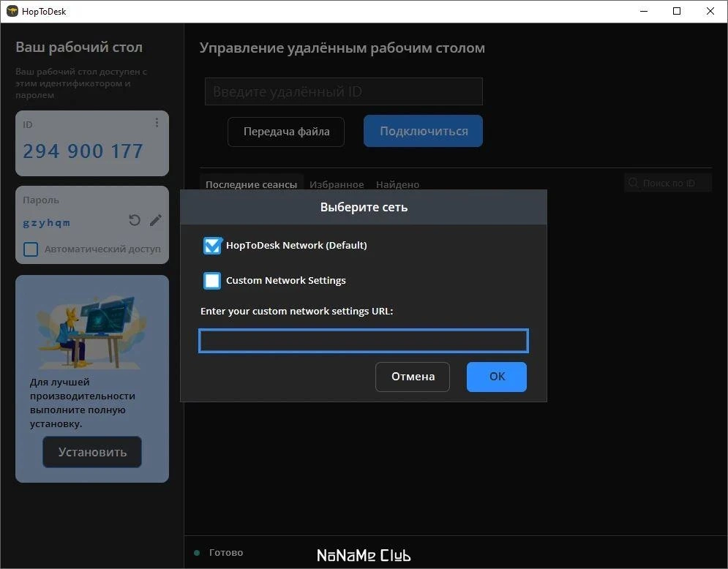The height and width of the screenshot is (569, 728).
Task: Click the password text gzyhqm
Action: [x=47, y=223]
